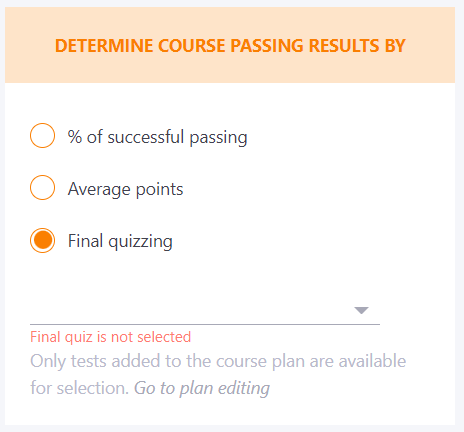
Task: Click the Determine Course Passing Results By heading
Action: [230, 46]
